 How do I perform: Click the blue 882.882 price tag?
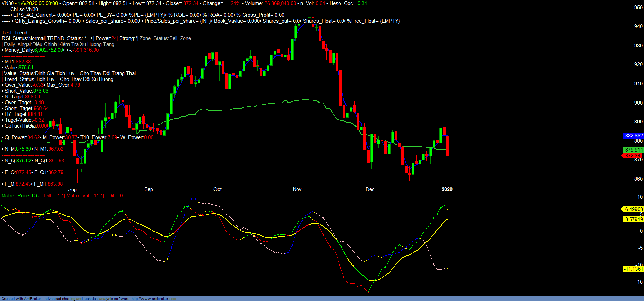633,136
